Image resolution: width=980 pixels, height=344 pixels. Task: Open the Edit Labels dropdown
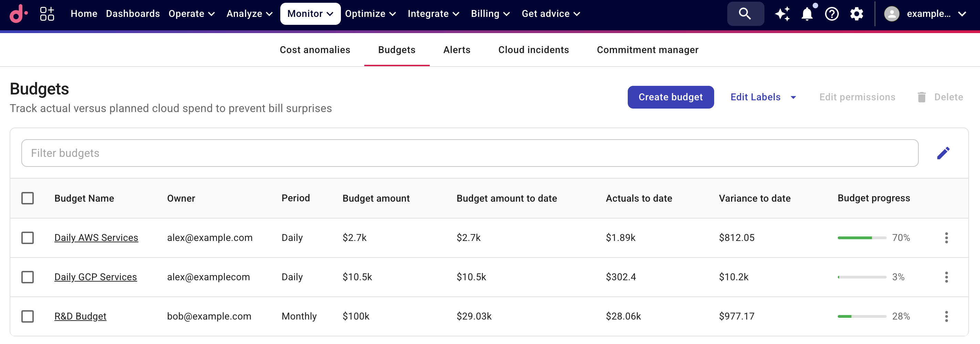pos(762,97)
